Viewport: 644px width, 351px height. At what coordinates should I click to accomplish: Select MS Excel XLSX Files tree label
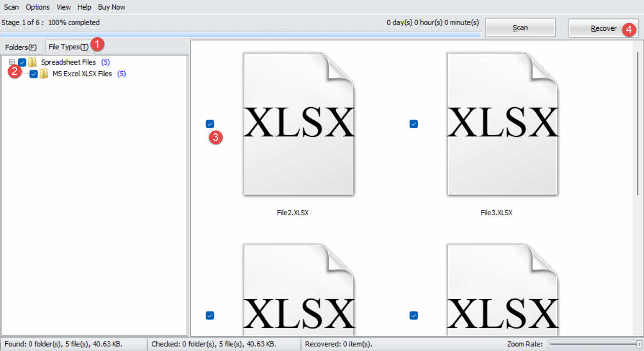click(x=82, y=74)
